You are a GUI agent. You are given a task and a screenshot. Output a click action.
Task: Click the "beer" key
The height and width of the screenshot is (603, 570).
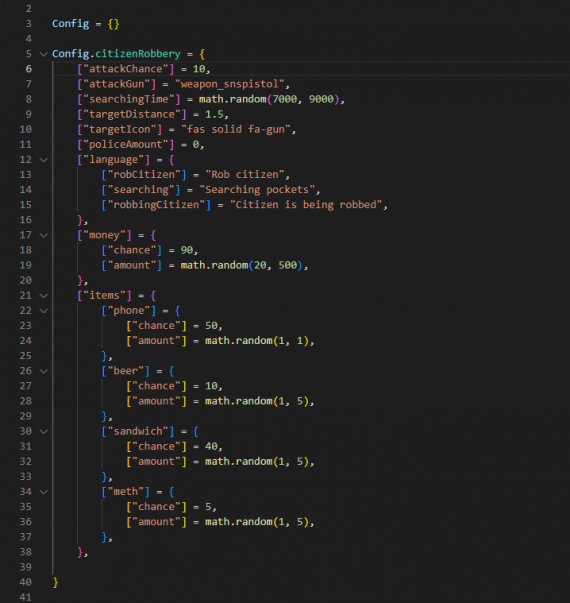[x=125, y=371]
